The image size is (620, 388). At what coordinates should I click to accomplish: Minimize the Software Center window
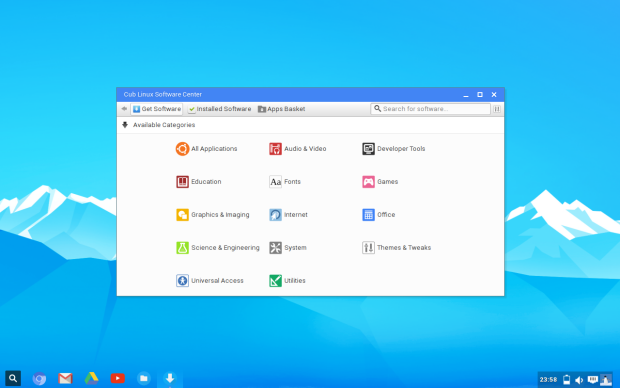pyautogui.click(x=466, y=95)
